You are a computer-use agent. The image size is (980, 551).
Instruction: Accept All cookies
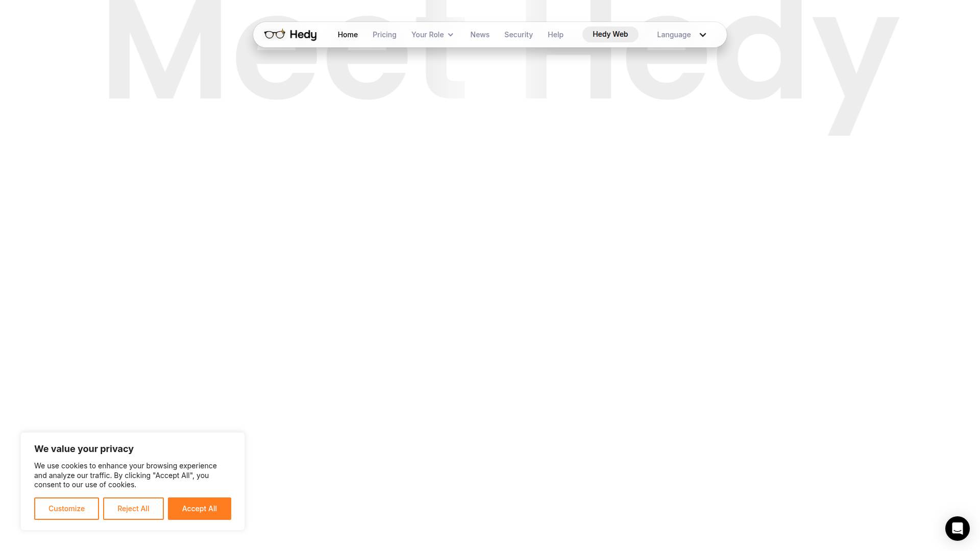pyautogui.click(x=200, y=509)
